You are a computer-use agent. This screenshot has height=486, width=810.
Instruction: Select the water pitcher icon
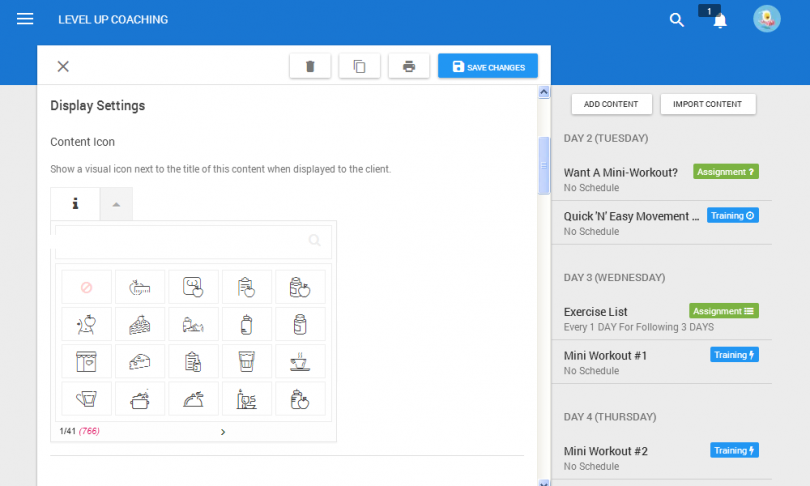(86, 399)
